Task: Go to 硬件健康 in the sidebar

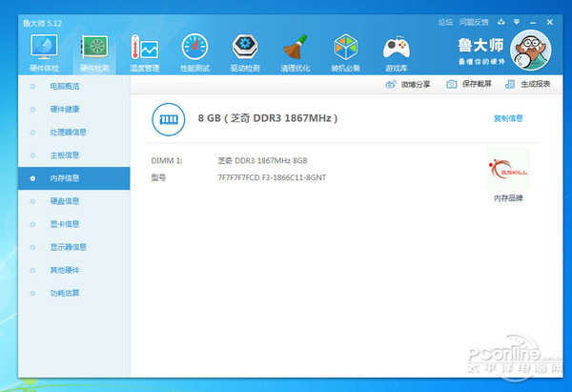Action: pyautogui.click(x=66, y=110)
